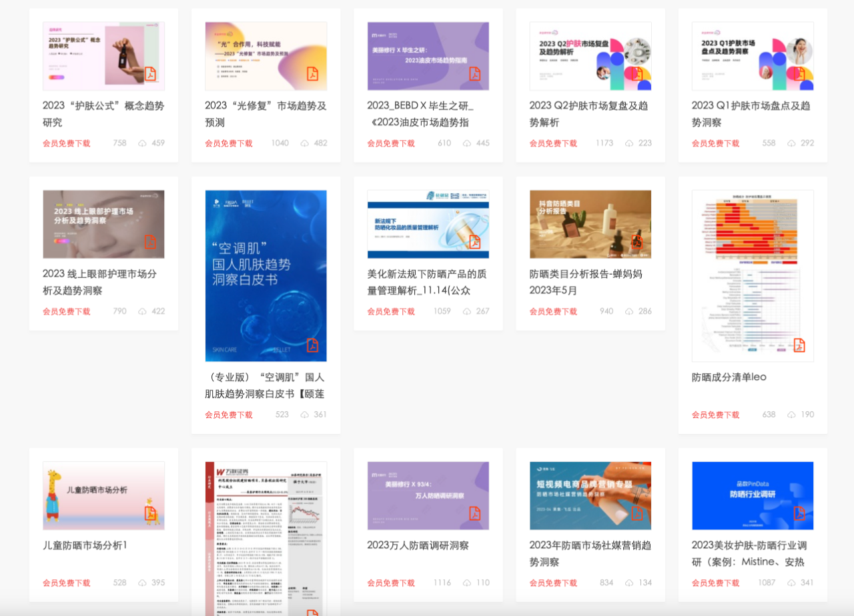Click PDF icon on 儿童防晒市场分析 thumbnail

(x=151, y=513)
